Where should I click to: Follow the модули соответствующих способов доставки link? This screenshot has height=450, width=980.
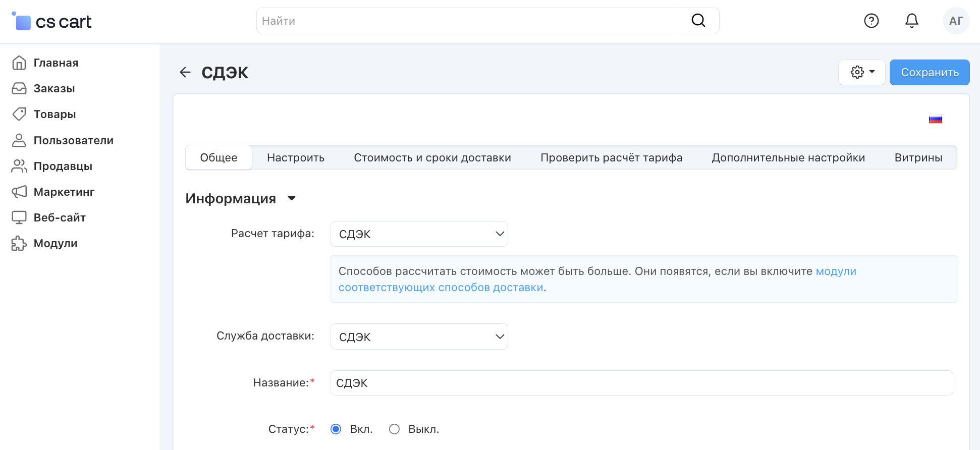441,288
